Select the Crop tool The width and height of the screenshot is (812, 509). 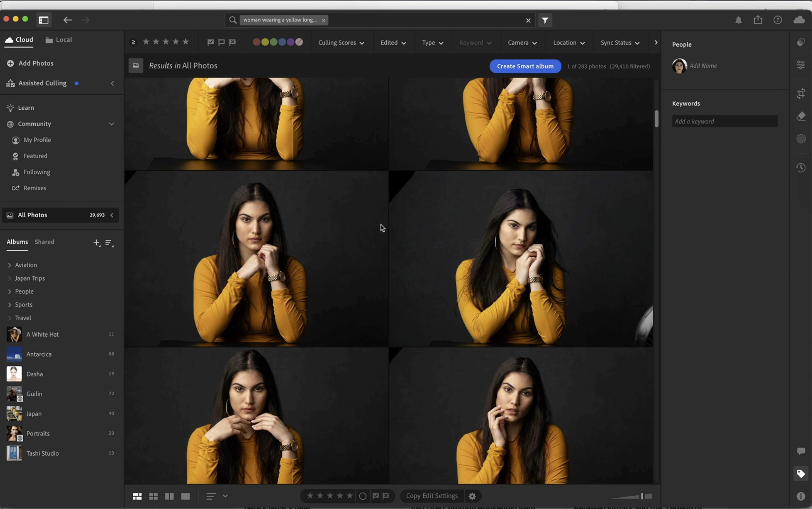(x=801, y=94)
